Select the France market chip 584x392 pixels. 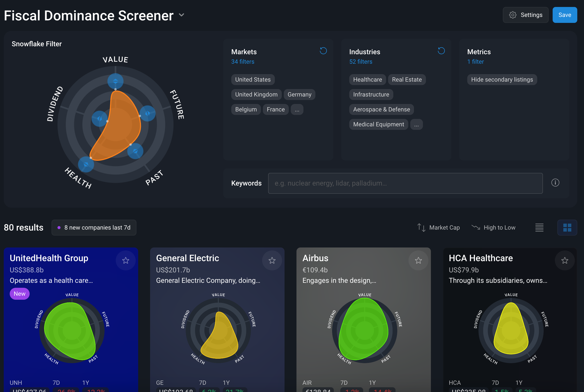[276, 109]
